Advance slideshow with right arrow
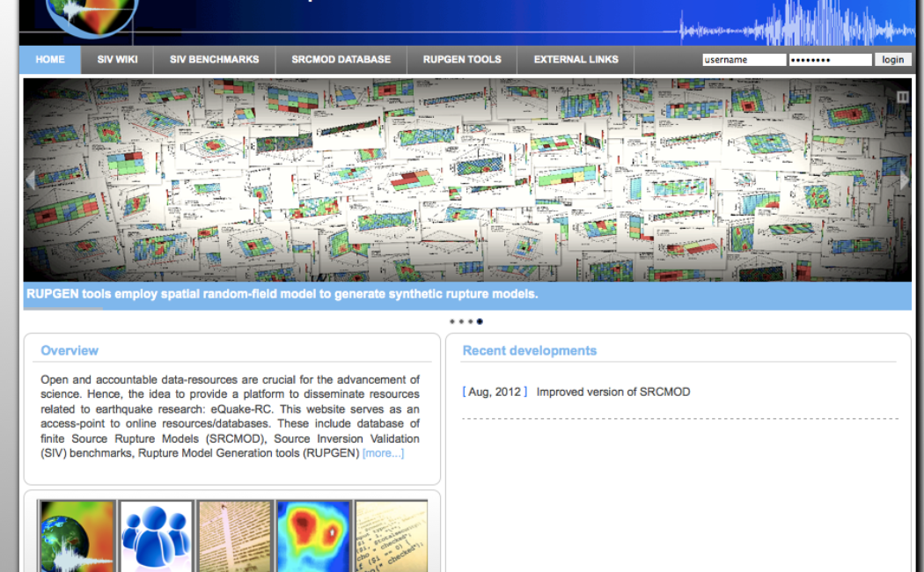The image size is (924, 572). coord(904,180)
